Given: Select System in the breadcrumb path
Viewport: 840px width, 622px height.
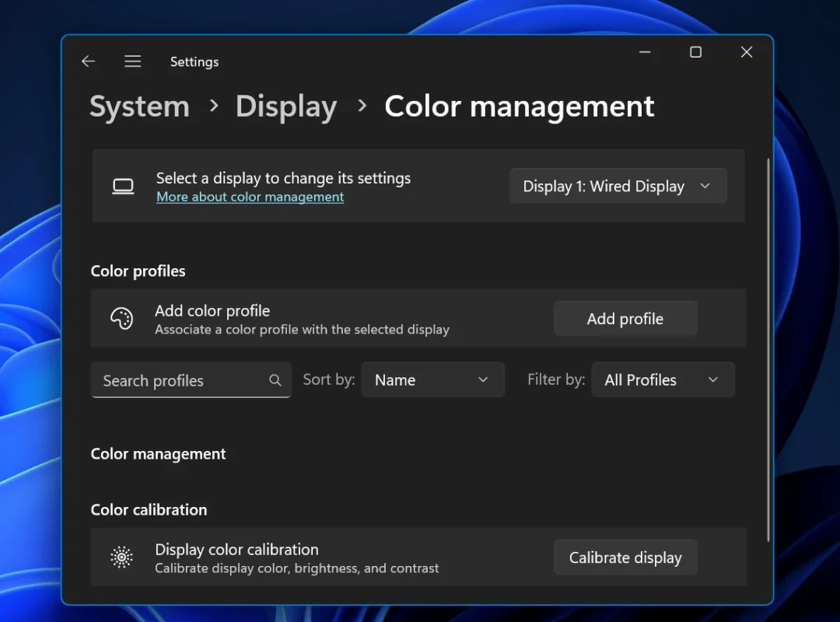Looking at the screenshot, I should (x=139, y=106).
